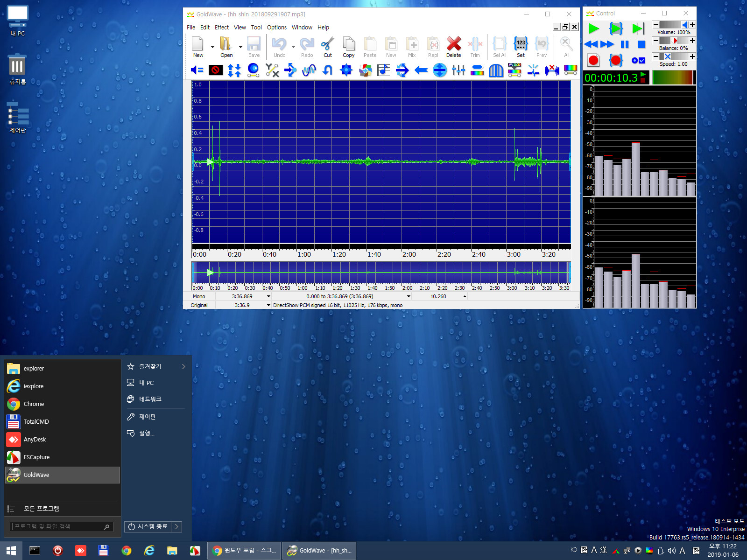Click the play selection button with braces
The image size is (747, 560).
[616, 28]
